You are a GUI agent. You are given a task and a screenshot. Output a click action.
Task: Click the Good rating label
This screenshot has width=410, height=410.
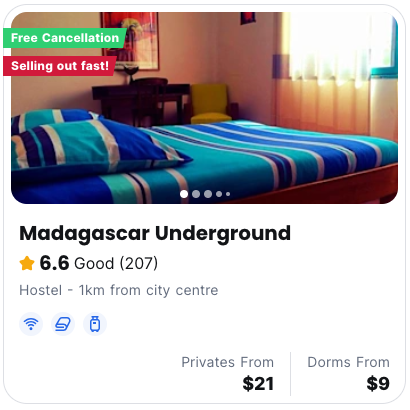(94, 263)
